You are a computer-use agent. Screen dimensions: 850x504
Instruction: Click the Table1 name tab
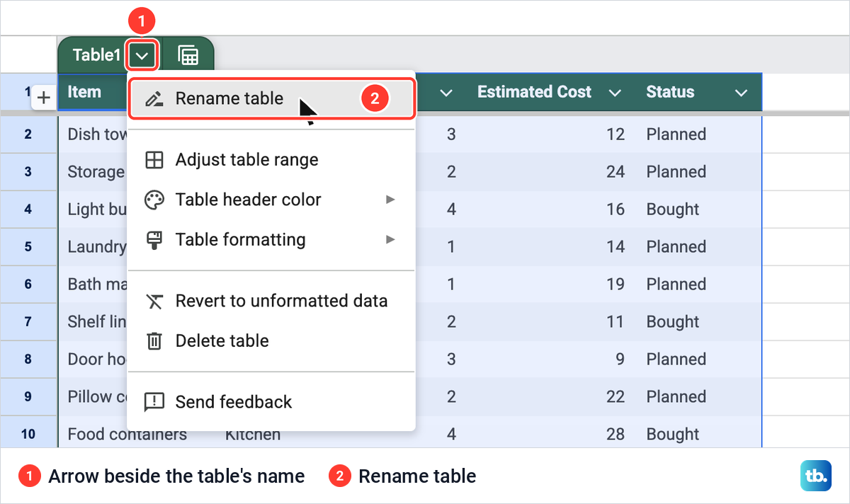[x=96, y=55]
